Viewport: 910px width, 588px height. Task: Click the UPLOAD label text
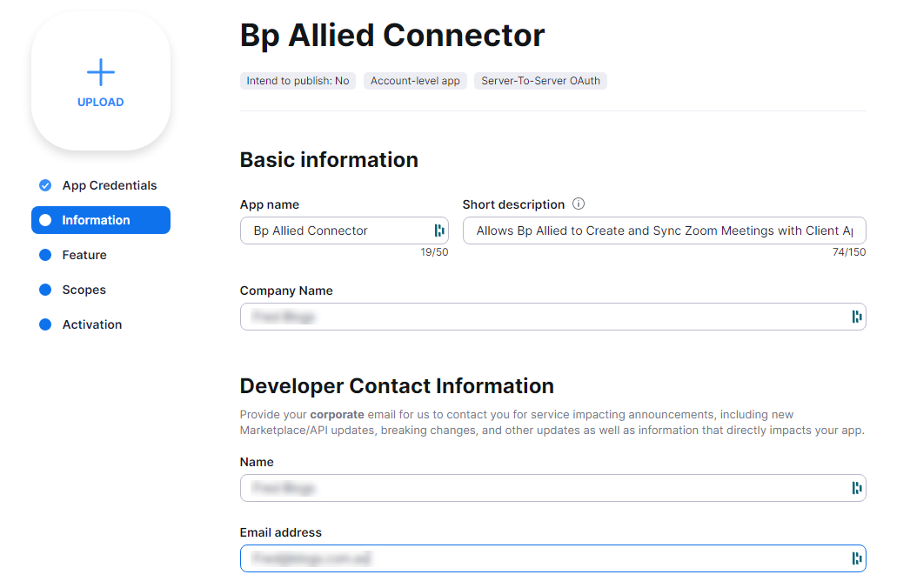100,102
